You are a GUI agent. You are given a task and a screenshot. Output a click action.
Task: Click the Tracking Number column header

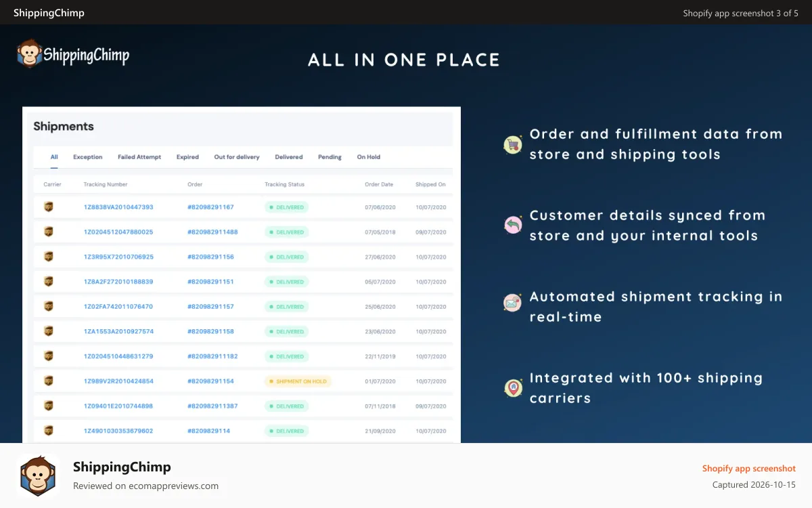coord(106,184)
